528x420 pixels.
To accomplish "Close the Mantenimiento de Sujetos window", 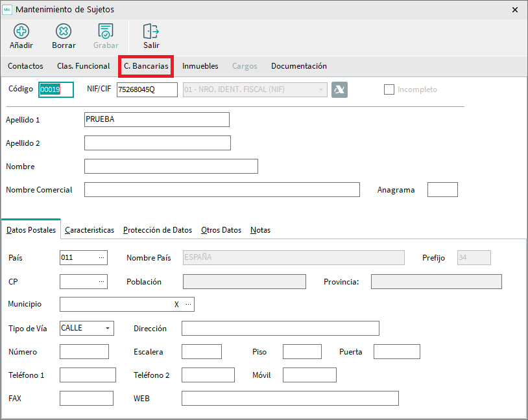I will (515, 10).
